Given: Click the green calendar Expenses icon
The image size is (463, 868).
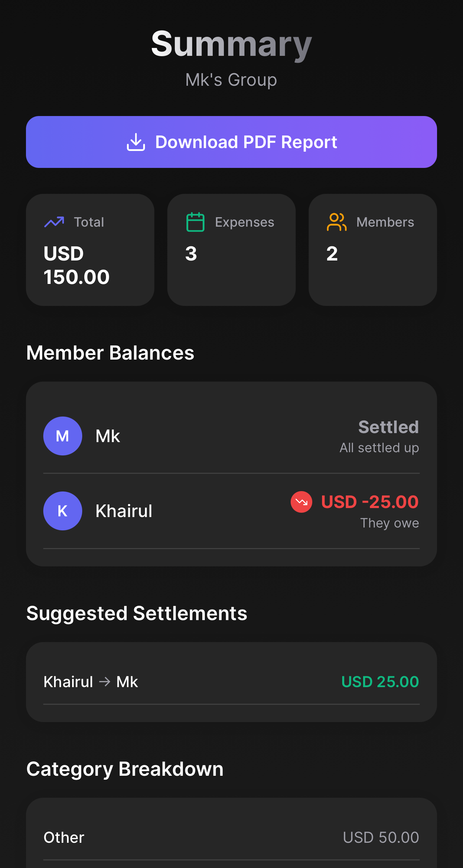Looking at the screenshot, I should pos(195,222).
